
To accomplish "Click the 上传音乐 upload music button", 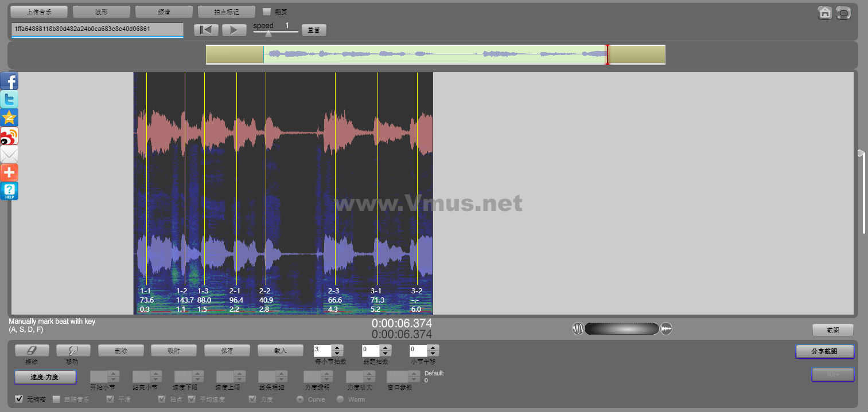I will tap(39, 11).
